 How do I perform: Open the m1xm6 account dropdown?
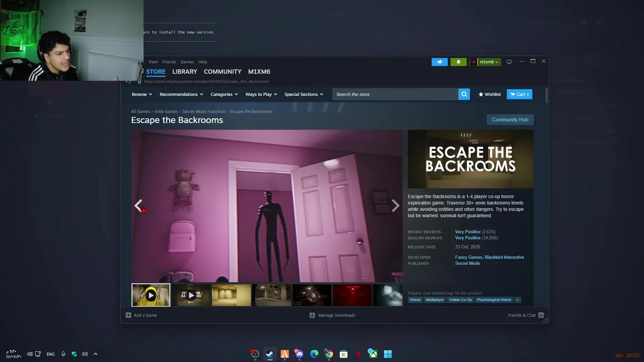[486, 62]
